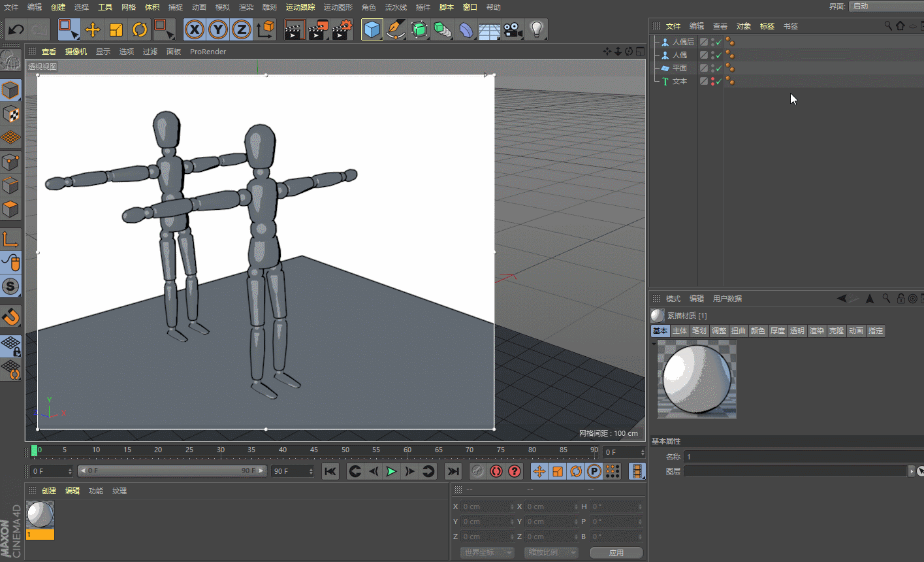
Task: Click the Undo arrow icon
Action: click(16, 29)
